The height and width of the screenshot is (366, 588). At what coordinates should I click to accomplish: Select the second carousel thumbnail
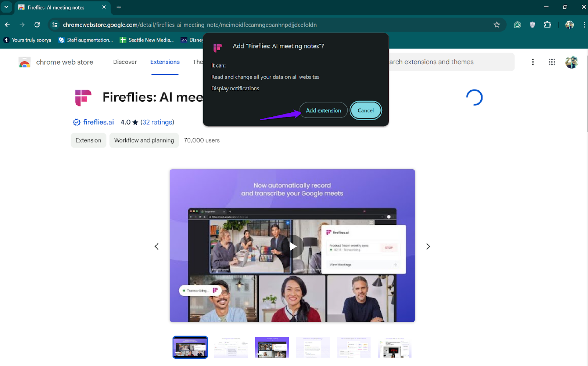tap(231, 347)
